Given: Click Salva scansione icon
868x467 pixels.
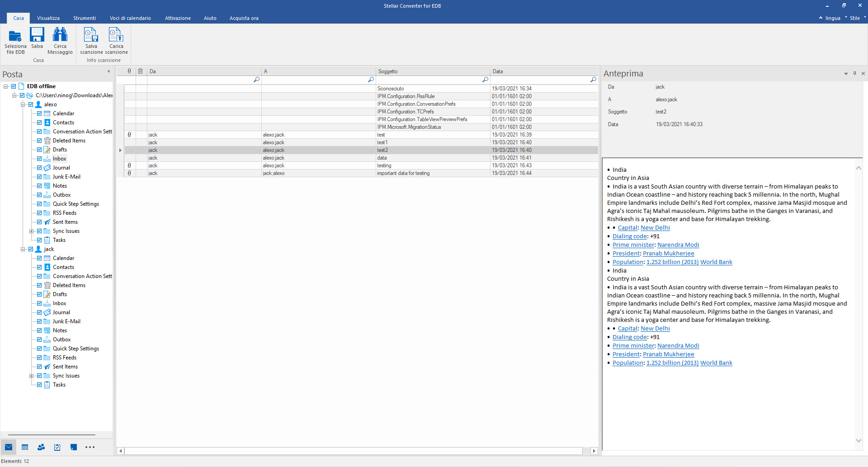Looking at the screenshot, I should coord(91,35).
